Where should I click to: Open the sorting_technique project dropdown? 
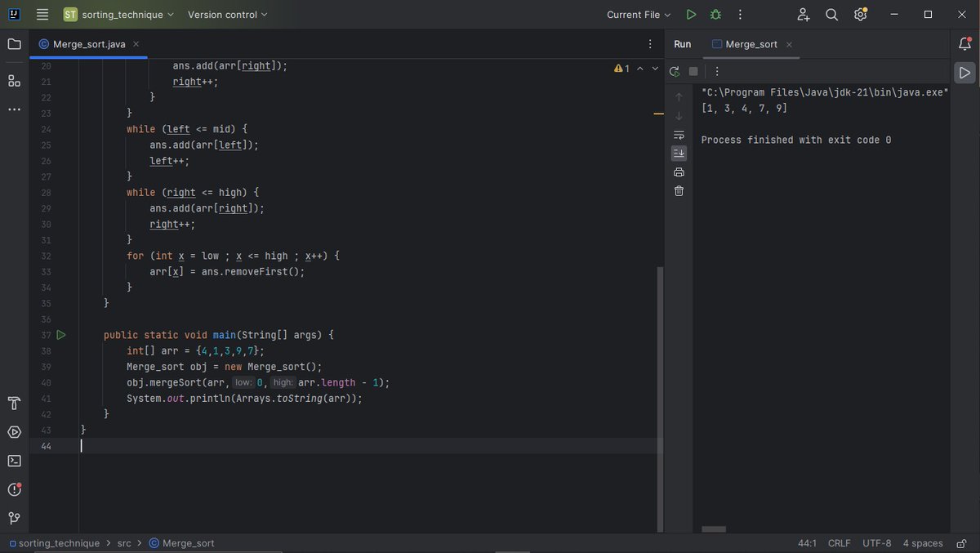click(119, 15)
